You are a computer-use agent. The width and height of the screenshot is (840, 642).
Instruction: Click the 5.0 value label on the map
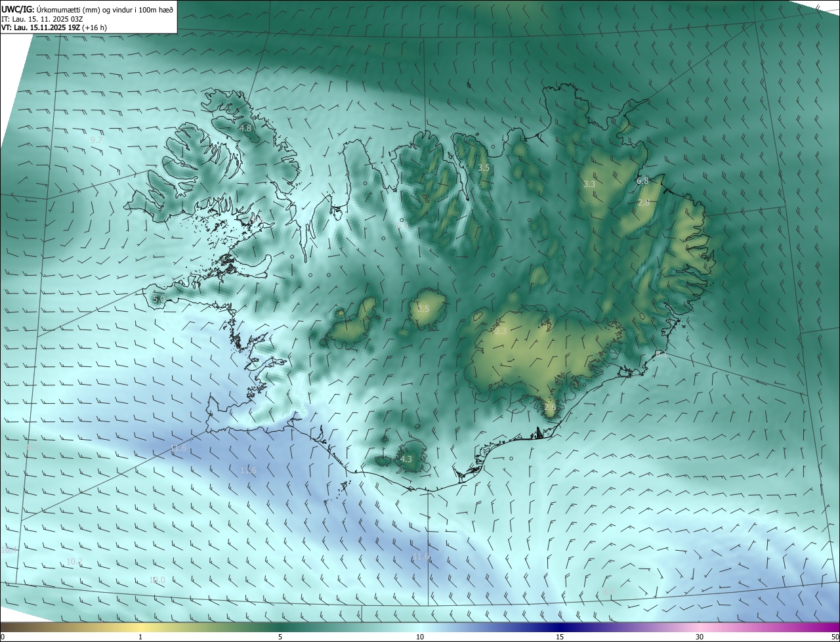click(x=159, y=299)
